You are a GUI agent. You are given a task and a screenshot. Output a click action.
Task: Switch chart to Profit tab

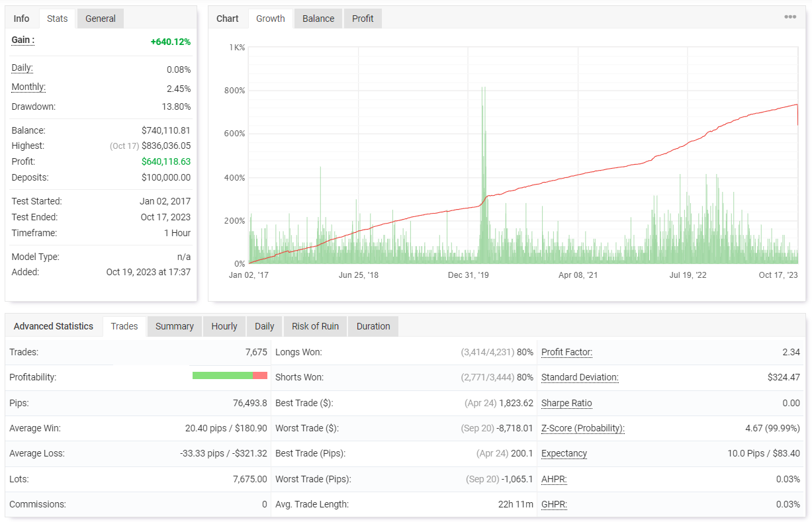[x=363, y=19]
